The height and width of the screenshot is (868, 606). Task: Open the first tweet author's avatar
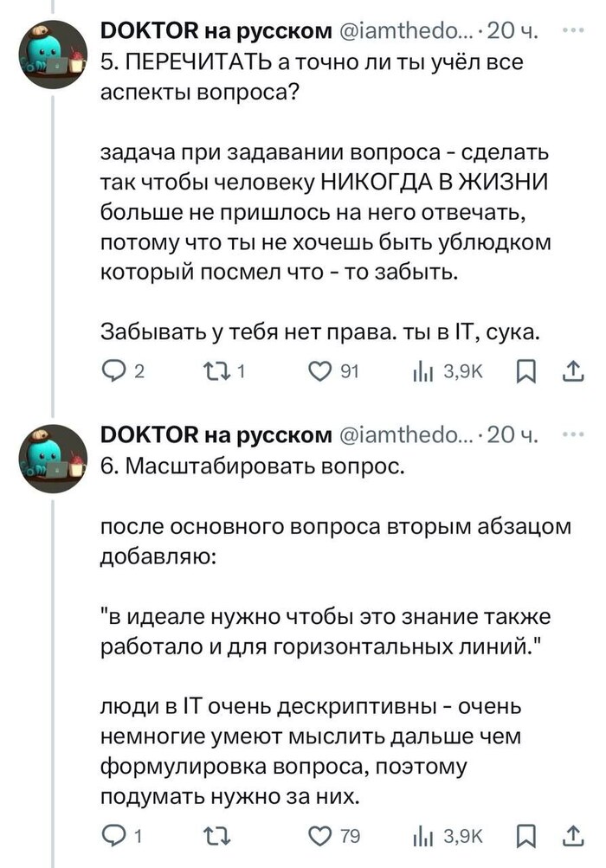(x=54, y=54)
